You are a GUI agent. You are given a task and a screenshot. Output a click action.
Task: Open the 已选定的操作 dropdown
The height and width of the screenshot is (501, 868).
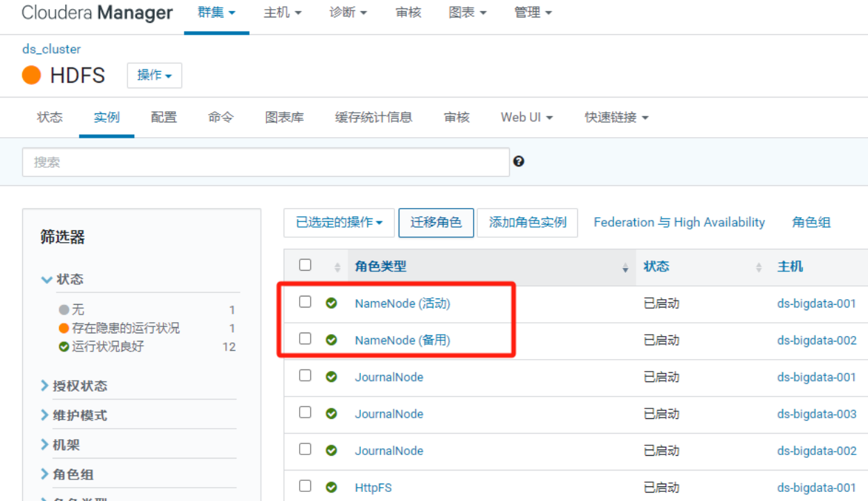point(339,223)
